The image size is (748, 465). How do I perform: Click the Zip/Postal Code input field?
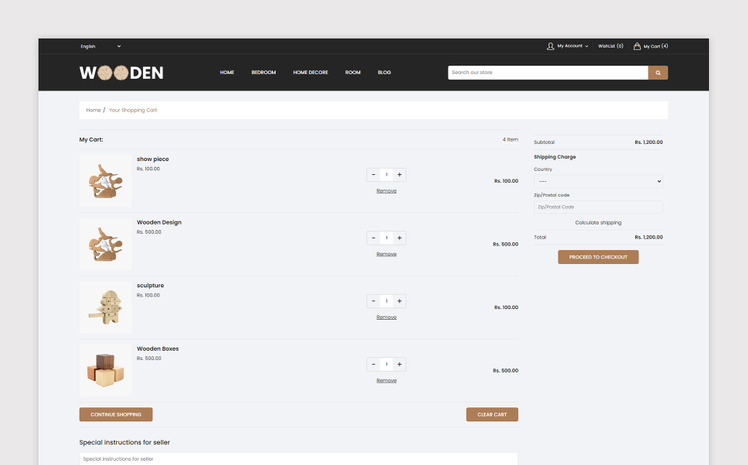pos(598,207)
